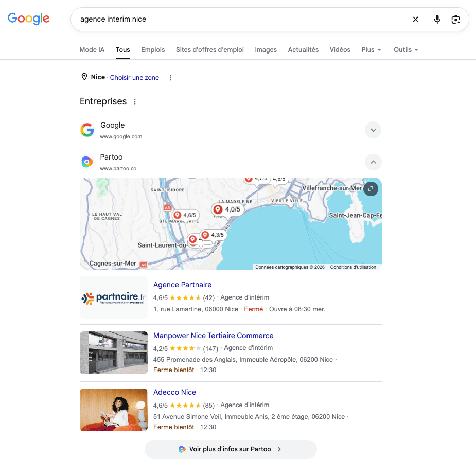Image resolution: width=476 pixels, height=474 pixels.
Task: Expand the map to fullscreen
Action: coord(371,189)
